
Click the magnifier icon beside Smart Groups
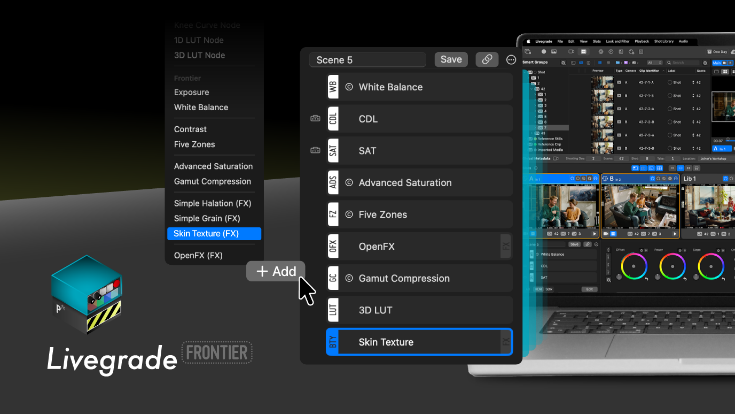[x=563, y=62]
